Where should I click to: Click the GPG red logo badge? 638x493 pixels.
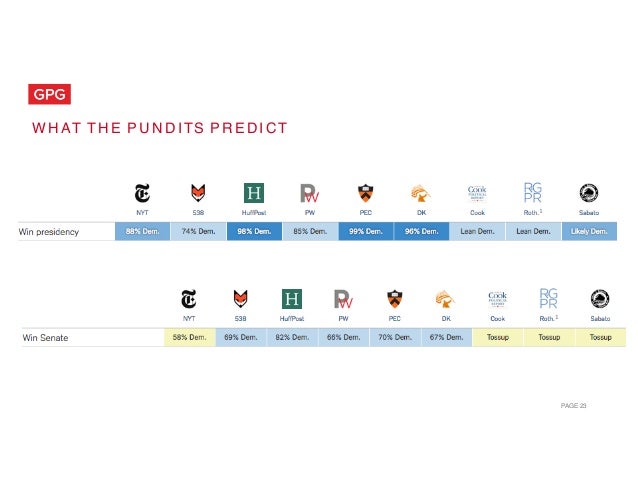[50, 94]
